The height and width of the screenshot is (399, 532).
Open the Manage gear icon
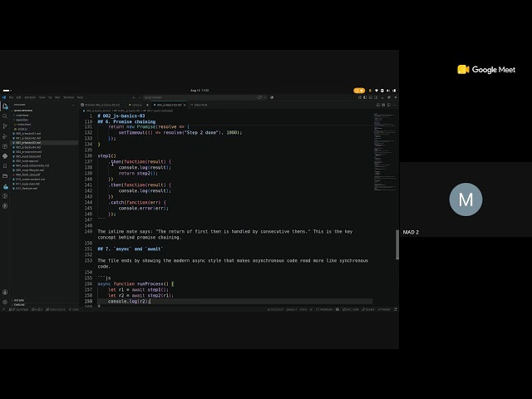[5, 302]
